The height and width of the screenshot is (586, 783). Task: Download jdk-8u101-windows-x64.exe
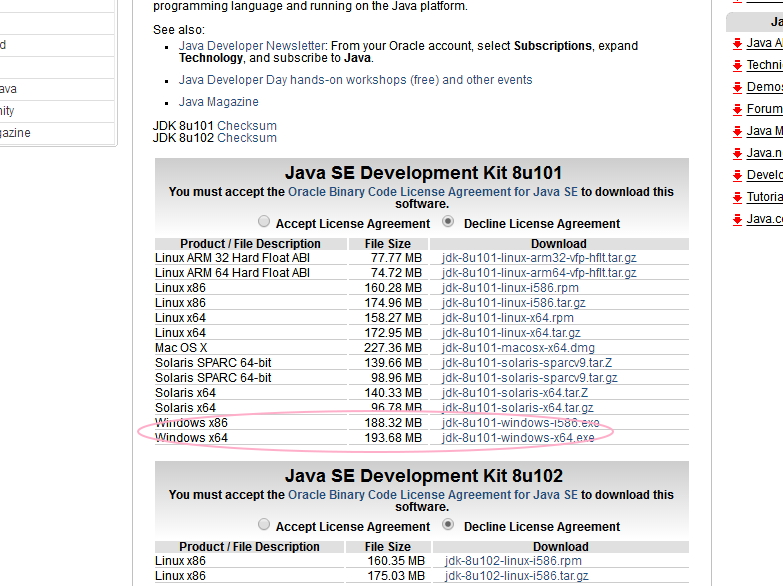click(518, 438)
